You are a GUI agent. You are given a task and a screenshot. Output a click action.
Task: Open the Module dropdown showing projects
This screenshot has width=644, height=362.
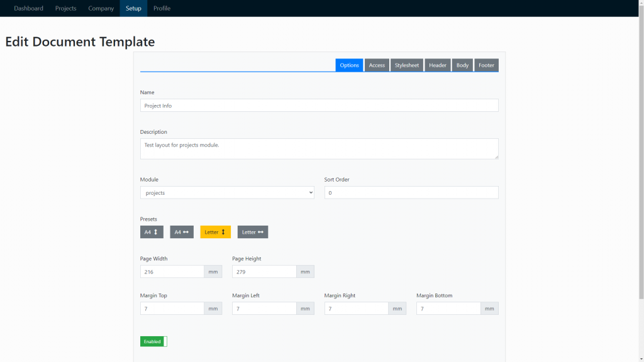(x=227, y=192)
